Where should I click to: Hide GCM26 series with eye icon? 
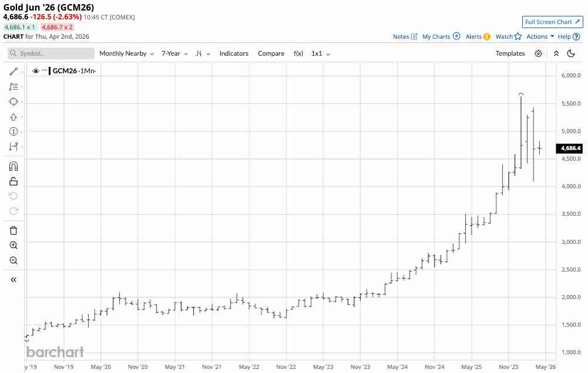pyautogui.click(x=36, y=71)
